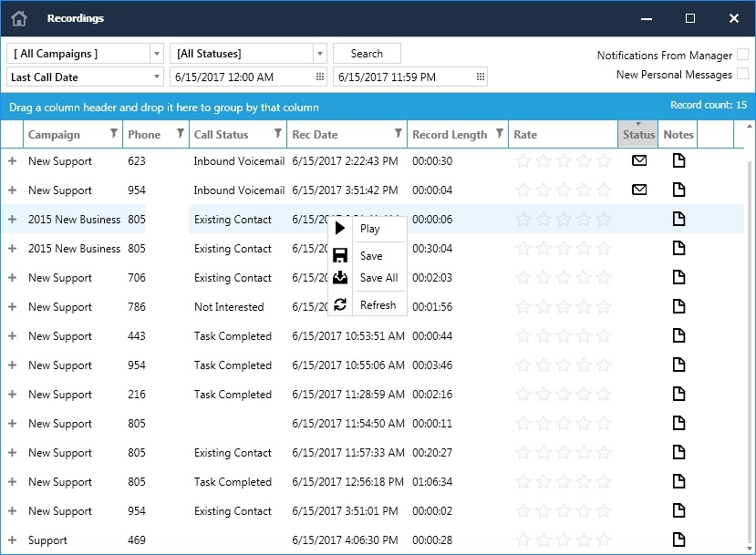Expand the row for phone 623
Viewport: 756px width, 555px height.
[12, 161]
